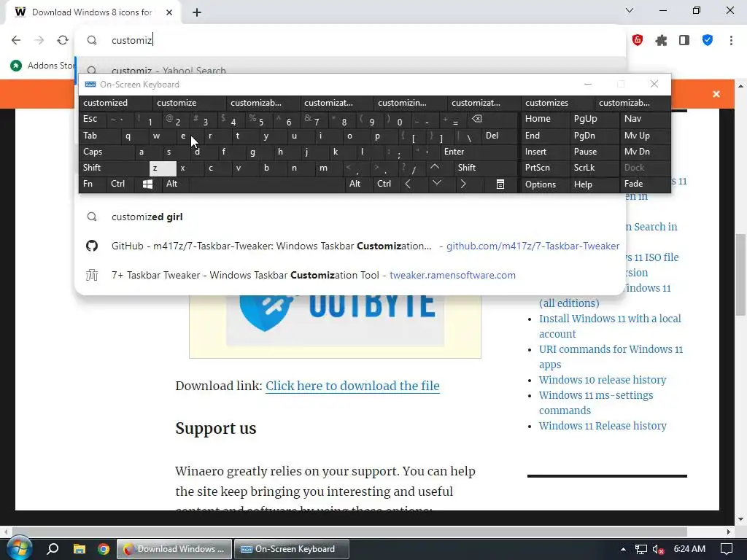Close the Download Windows 8 icons tab
Image resolution: width=747 pixels, height=560 pixels.
point(169,12)
